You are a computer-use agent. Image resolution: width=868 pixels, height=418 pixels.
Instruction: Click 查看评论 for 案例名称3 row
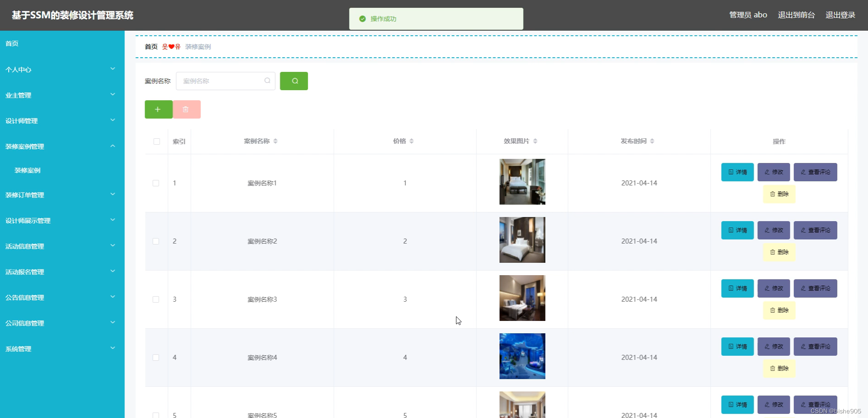point(815,288)
